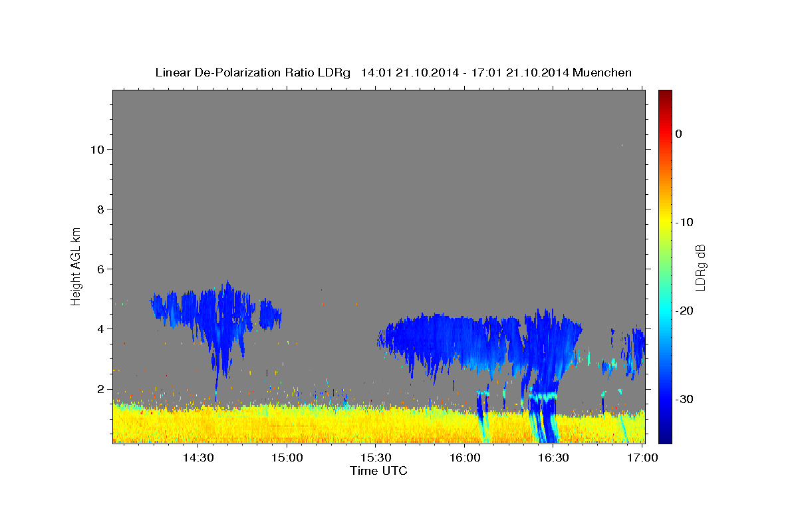Pick the dark blue bottom of colorbar
Viewport: 798px width, 532px height.
pyautogui.click(x=665, y=436)
